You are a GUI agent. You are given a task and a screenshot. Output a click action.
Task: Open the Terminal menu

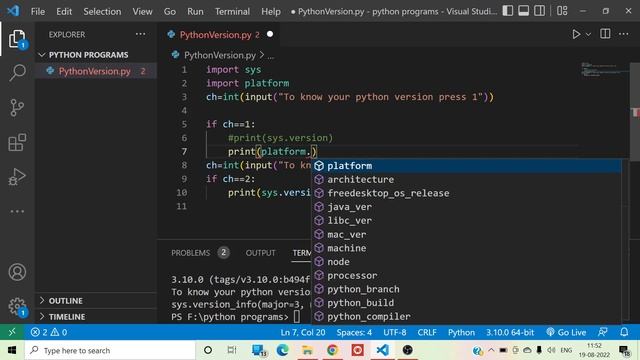[x=232, y=11]
